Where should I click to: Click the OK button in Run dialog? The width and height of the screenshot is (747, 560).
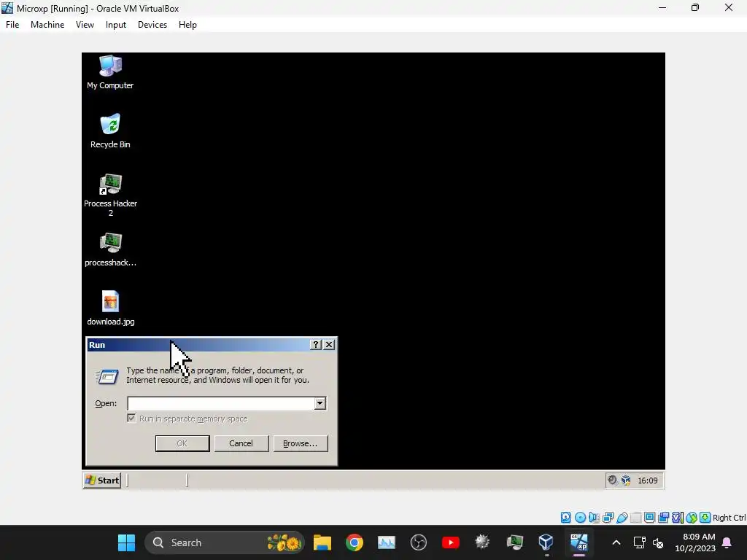click(x=182, y=443)
